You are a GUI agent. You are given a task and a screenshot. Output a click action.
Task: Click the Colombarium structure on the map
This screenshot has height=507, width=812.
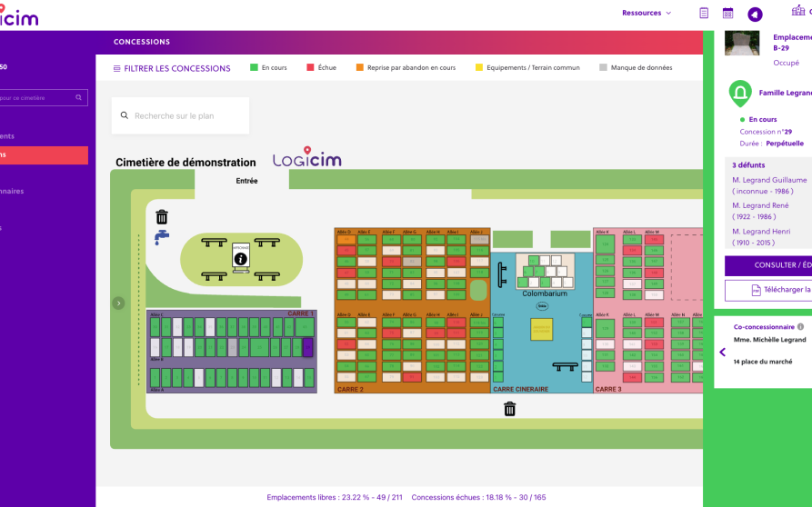(545, 271)
